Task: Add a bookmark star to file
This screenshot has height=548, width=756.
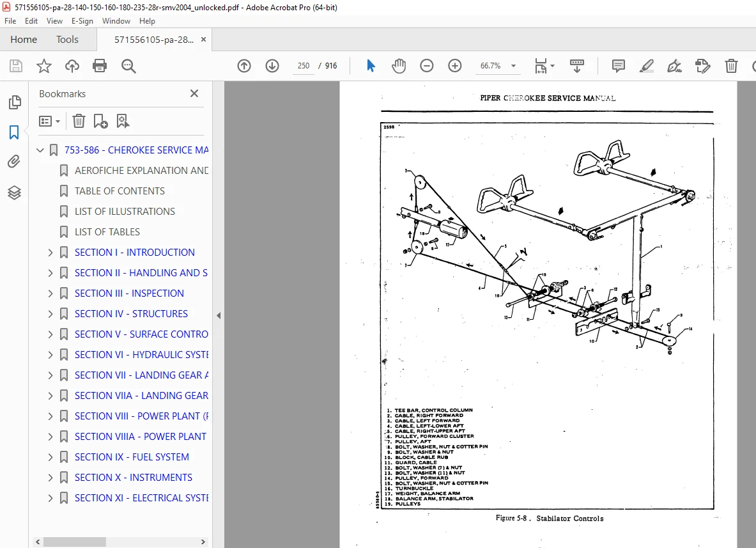Action: coord(44,66)
